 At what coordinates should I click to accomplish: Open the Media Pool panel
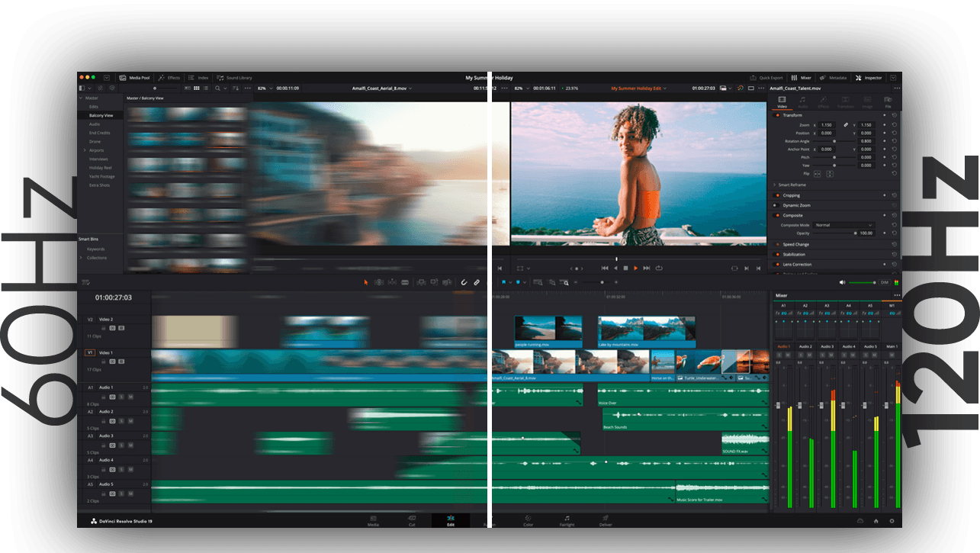[134, 78]
